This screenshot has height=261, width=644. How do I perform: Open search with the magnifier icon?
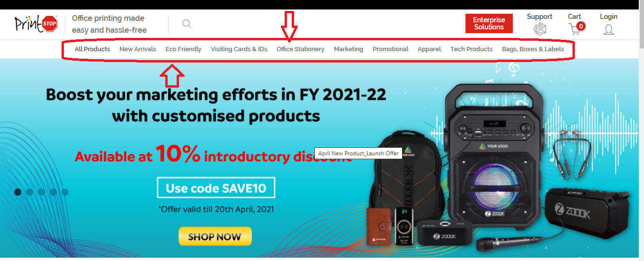(x=187, y=24)
